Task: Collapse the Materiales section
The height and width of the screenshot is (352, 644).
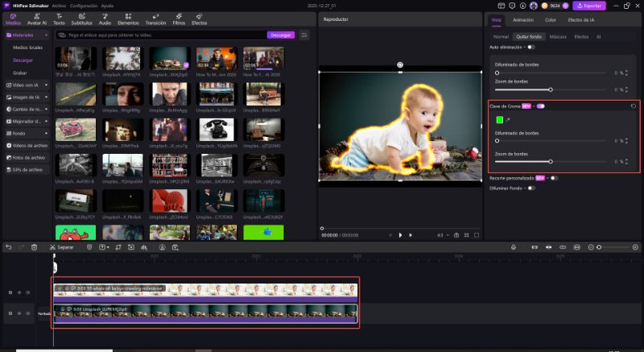Action: point(46,35)
